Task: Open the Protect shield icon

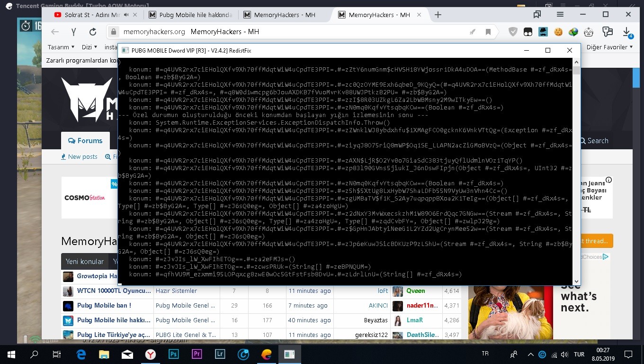Action: click(513, 32)
